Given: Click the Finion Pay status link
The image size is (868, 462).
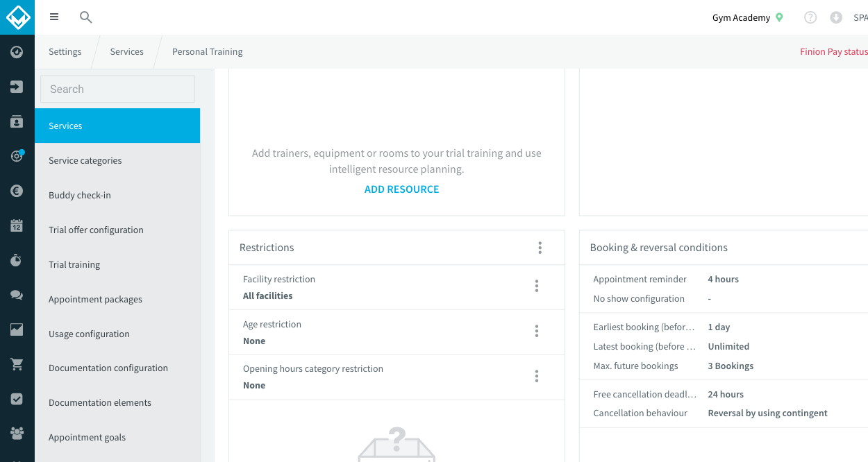Looking at the screenshot, I should (834, 51).
